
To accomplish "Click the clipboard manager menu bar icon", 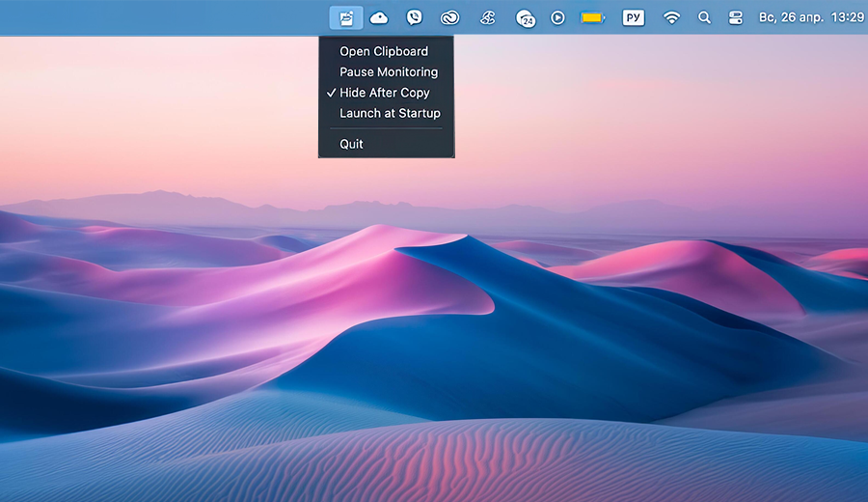I will (x=346, y=17).
